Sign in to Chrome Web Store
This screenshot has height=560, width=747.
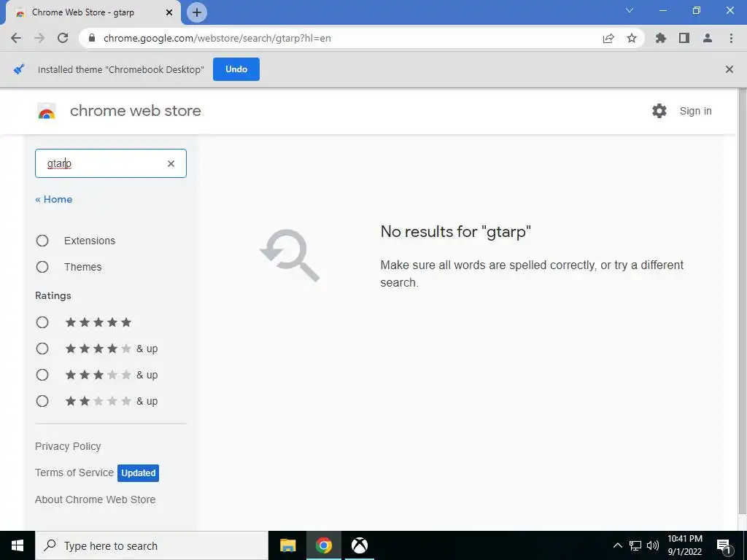coord(695,111)
